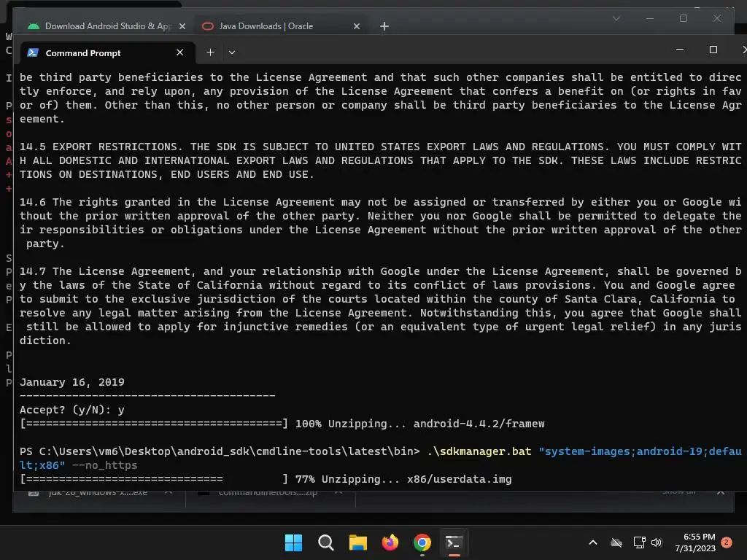747x560 pixels.
Task: Open the volume speaker tray icon
Action: coord(657,542)
